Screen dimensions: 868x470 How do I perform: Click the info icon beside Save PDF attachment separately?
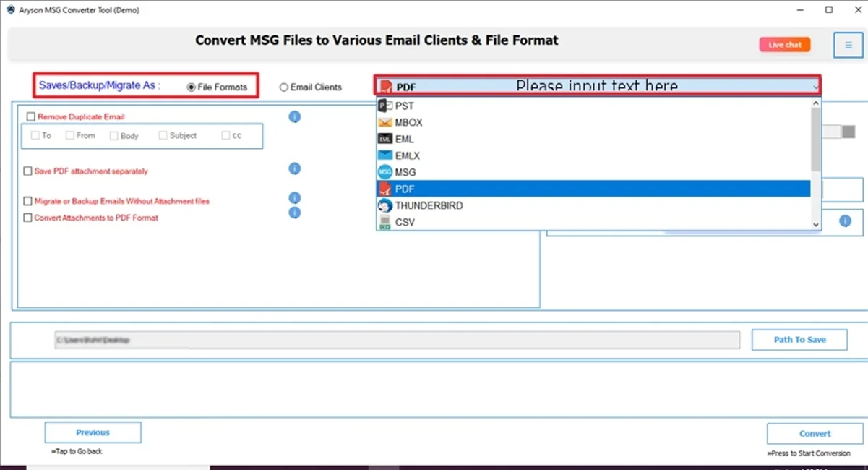point(295,168)
